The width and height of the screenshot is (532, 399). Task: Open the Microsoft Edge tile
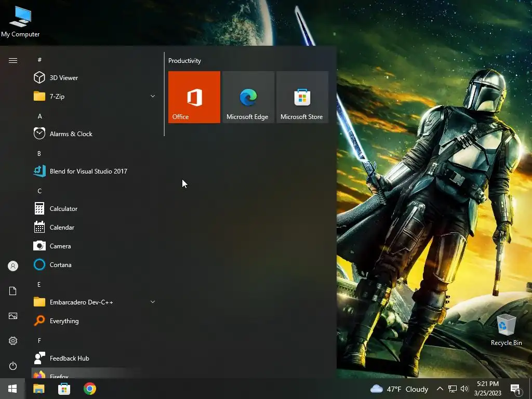[248, 97]
